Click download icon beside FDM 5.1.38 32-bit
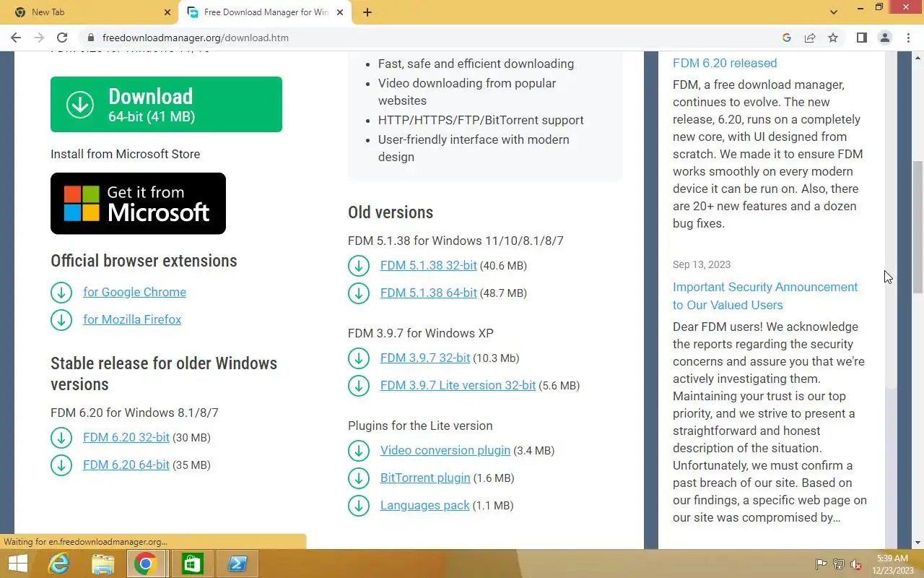This screenshot has width=924, height=578. 359,266
